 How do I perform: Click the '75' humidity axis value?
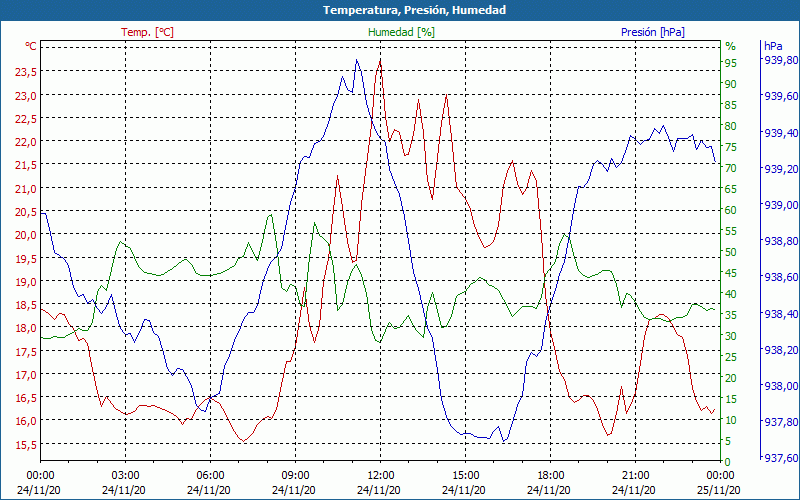click(731, 147)
